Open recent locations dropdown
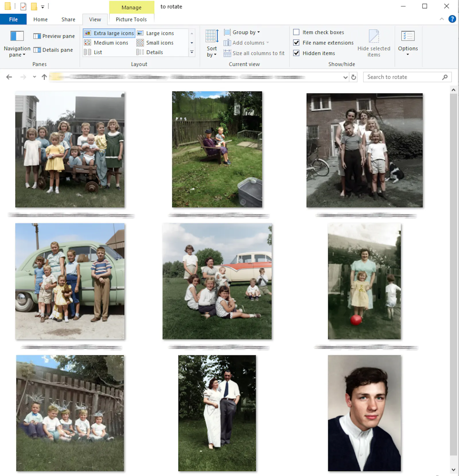459x476 pixels. click(x=34, y=77)
